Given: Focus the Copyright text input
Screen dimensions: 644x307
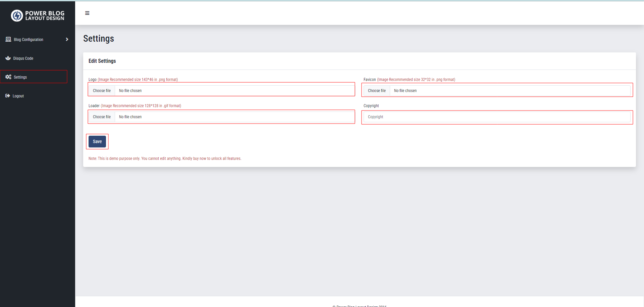Looking at the screenshot, I should pos(497,117).
